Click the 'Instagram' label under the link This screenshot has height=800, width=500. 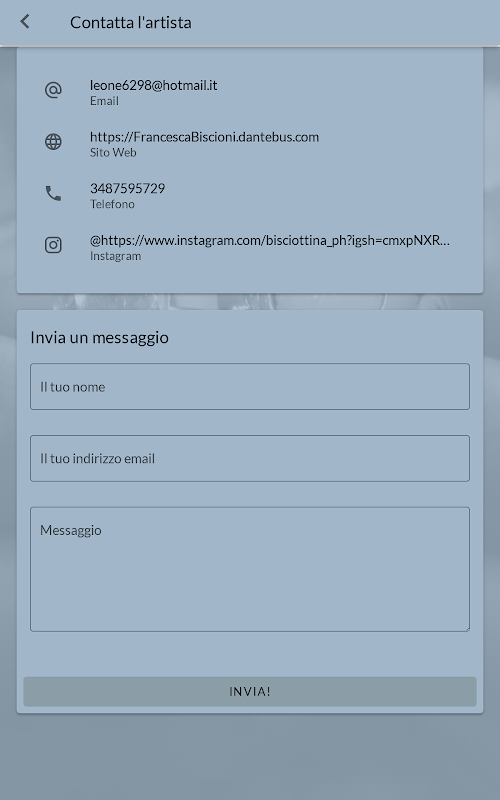pyautogui.click(x=115, y=256)
